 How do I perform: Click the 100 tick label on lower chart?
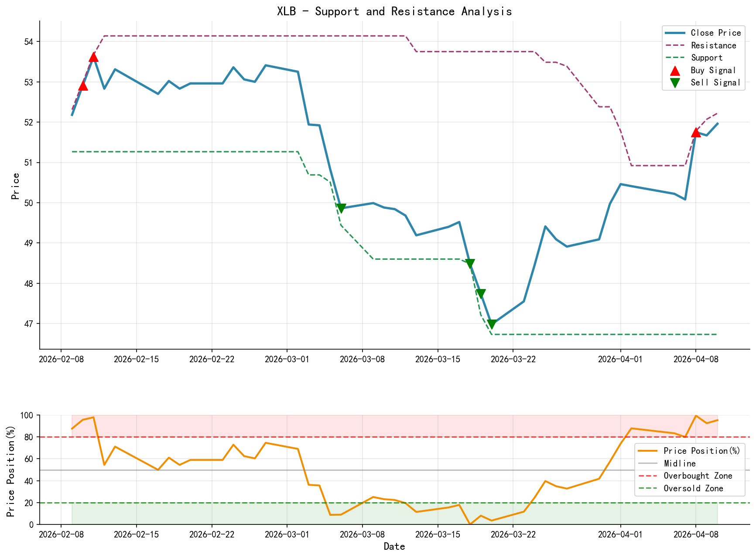(x=27, y=415)
